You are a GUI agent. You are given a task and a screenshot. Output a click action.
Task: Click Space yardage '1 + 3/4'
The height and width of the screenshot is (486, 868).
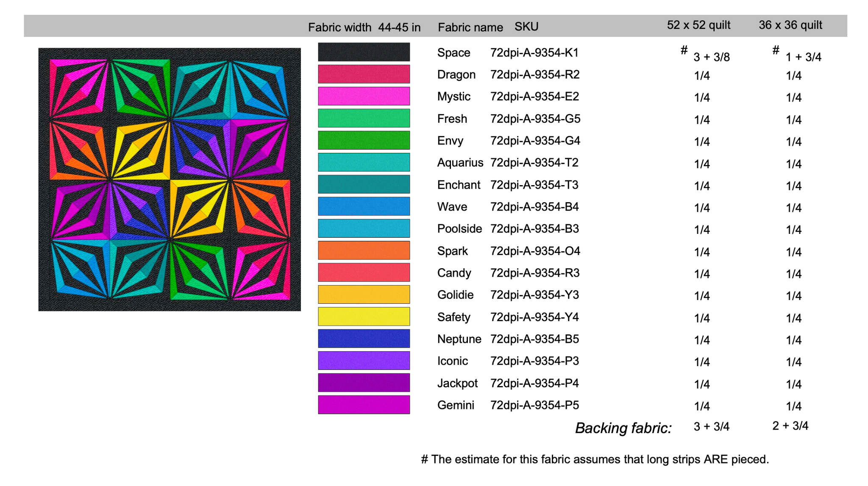(x=804, y=57)
